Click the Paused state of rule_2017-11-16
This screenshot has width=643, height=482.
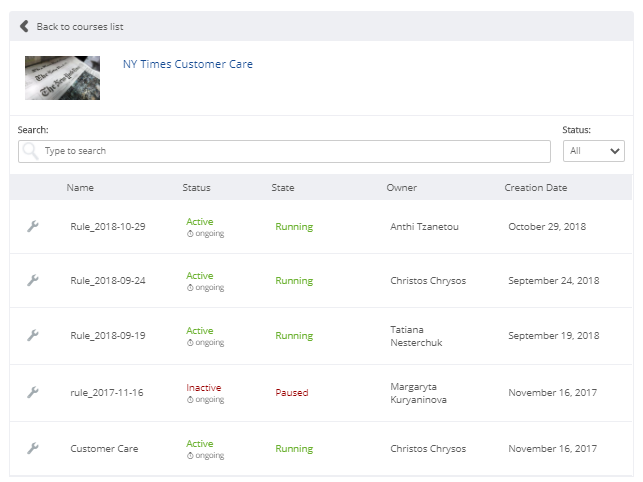click(x=292, y=393)
